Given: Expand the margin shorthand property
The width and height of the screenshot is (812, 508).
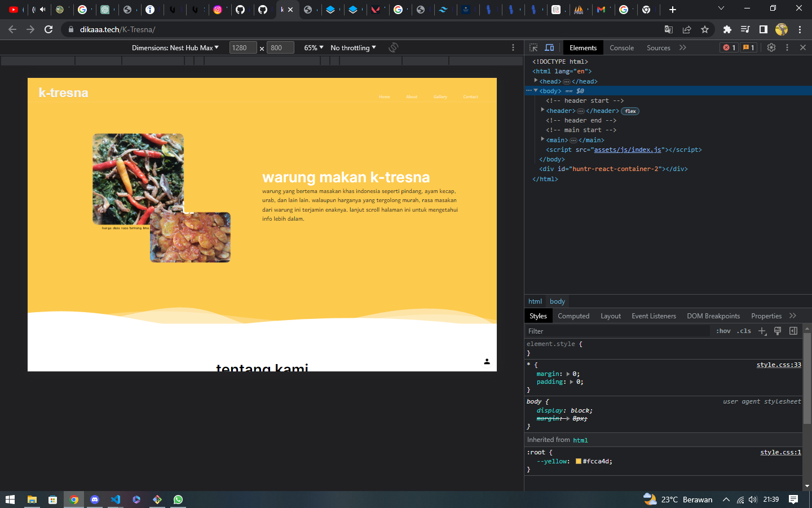Looking at the screenshot, I should click(x=568, y=374).
